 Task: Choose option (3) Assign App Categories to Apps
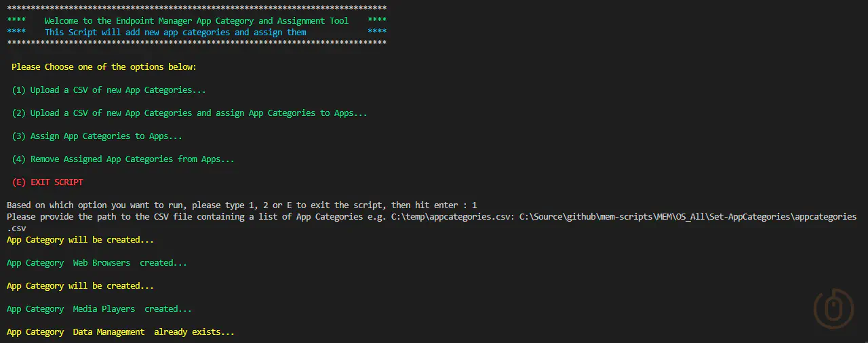tap(97, 136)
